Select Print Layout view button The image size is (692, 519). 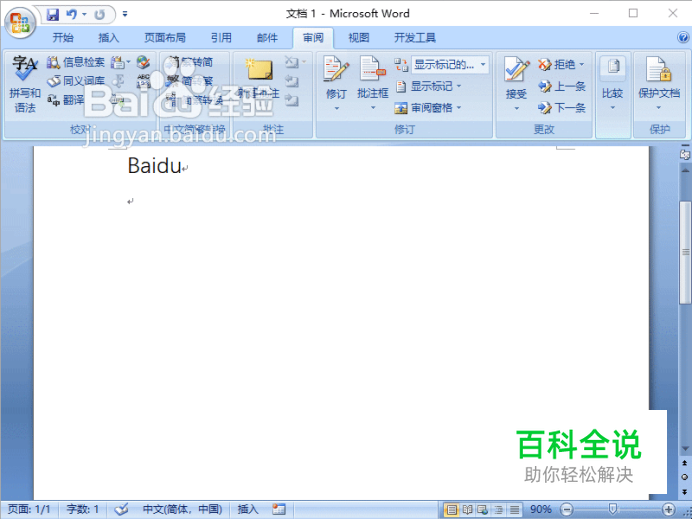coord(451,510)
